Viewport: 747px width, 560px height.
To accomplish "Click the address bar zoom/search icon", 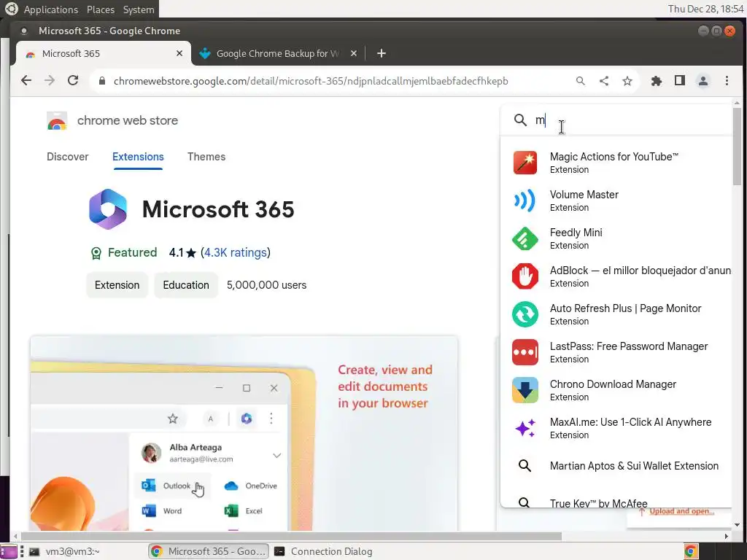I will tap(580, 81).
